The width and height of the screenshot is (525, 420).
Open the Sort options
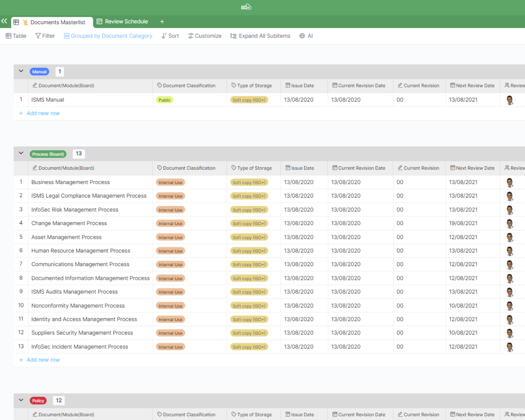pos(170,36)
